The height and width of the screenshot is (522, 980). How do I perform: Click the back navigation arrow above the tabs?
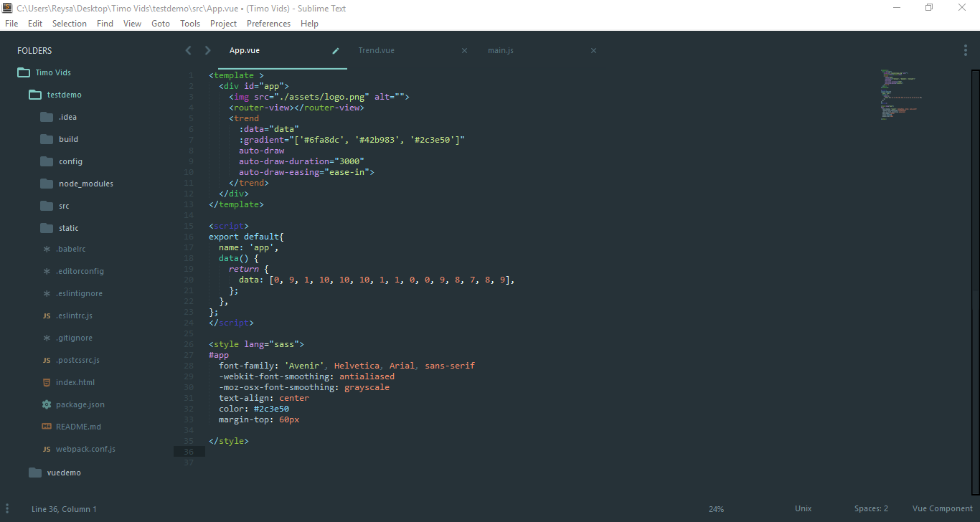(x=188, y=50)
